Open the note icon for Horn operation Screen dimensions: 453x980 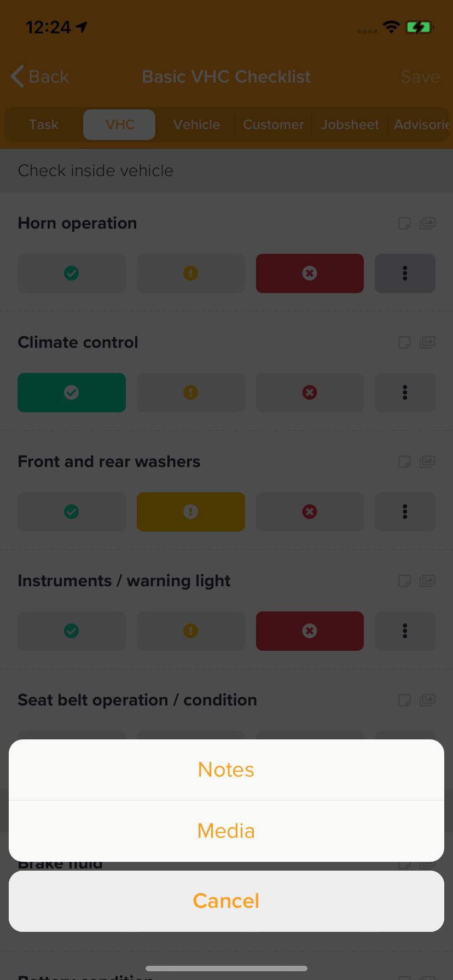coord(404,223)
